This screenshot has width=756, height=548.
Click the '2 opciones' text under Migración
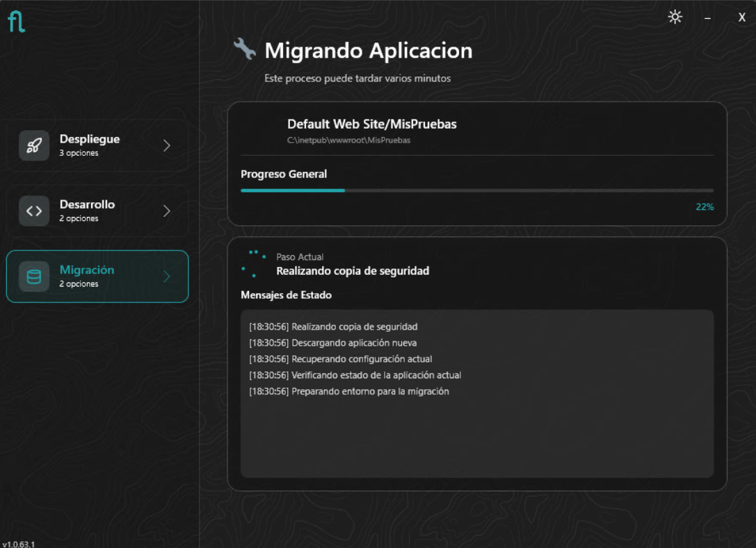79,284
